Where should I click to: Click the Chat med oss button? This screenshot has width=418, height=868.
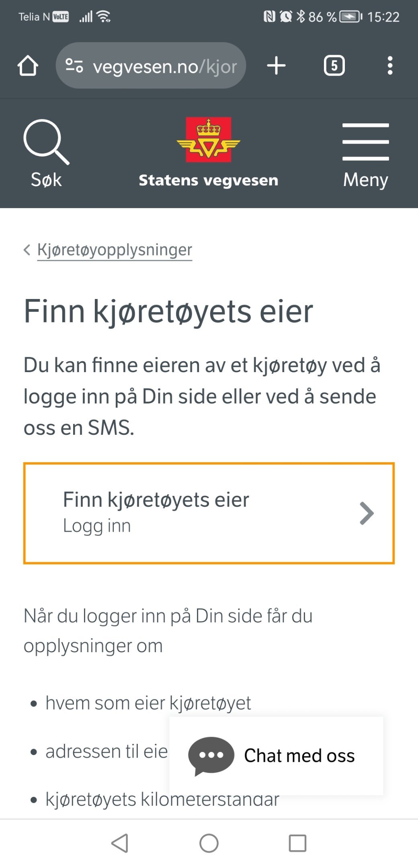276,755
